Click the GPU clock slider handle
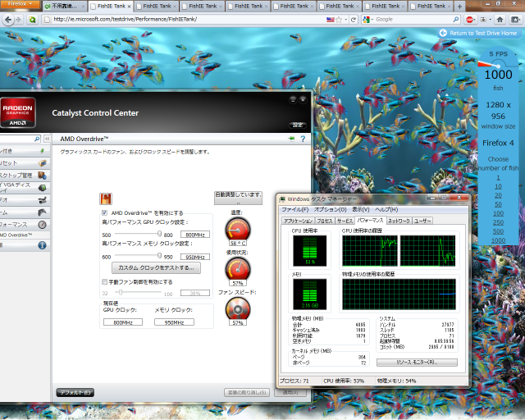 (159, 234)
